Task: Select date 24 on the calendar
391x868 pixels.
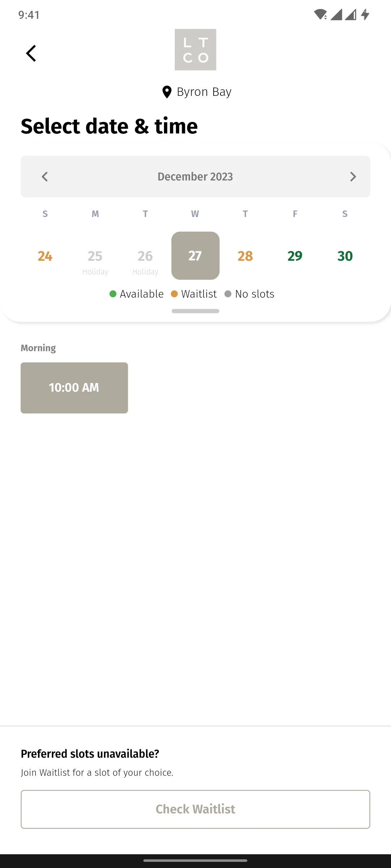Action: [x=45, y=256]
